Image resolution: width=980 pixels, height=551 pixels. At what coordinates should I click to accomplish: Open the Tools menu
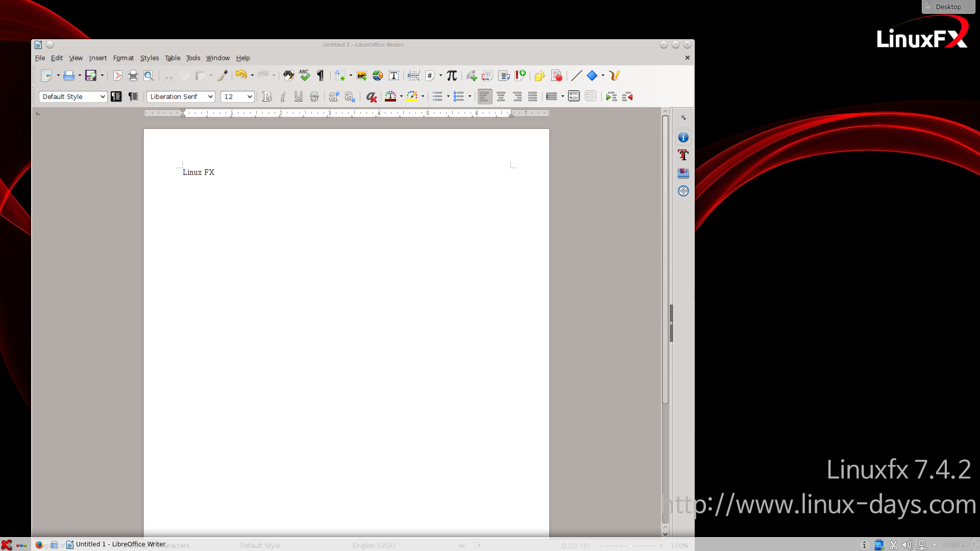pos(193,58)
